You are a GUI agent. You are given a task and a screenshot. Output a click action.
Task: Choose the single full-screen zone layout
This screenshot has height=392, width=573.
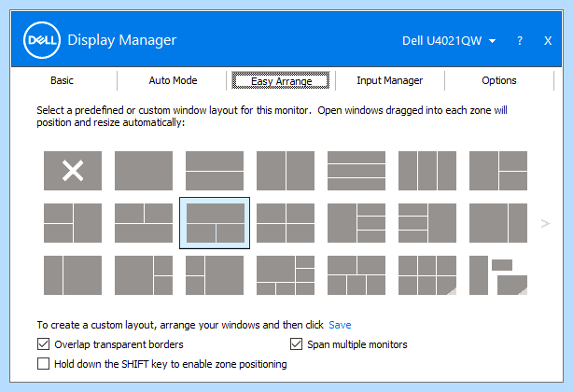144,171
